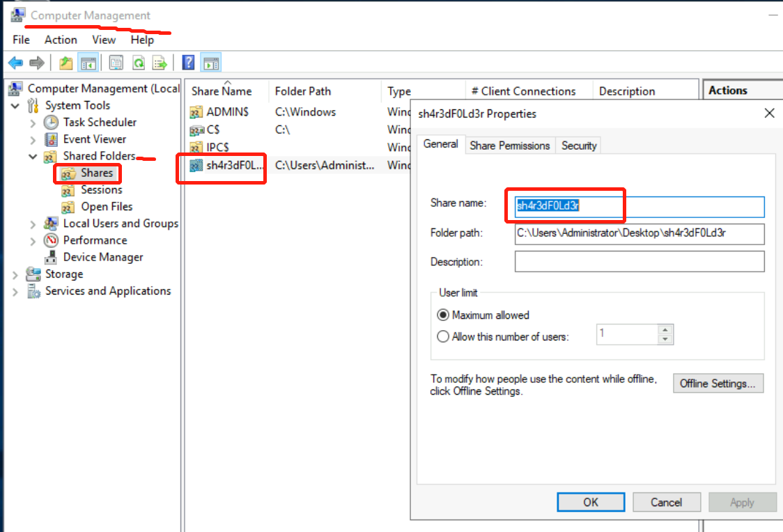Increase the user limit spinner value
The height and width of the screenshot is (532, 783).
(x=666, y=330)
